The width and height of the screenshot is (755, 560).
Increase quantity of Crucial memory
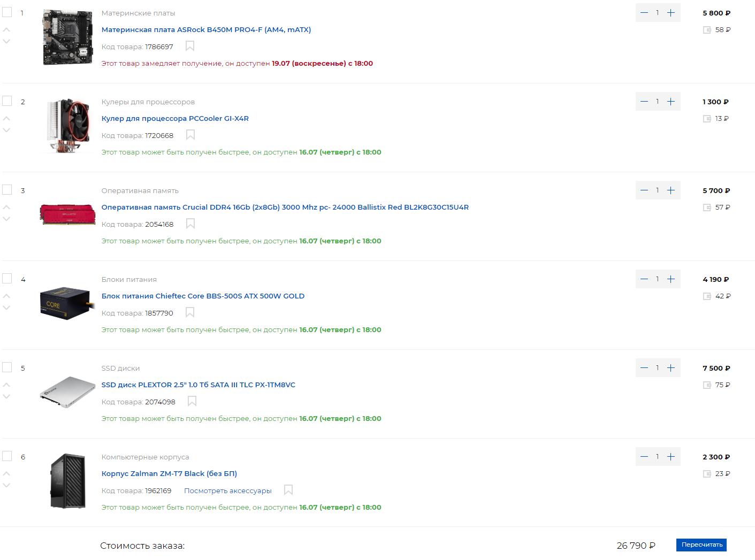coord(671,190)
